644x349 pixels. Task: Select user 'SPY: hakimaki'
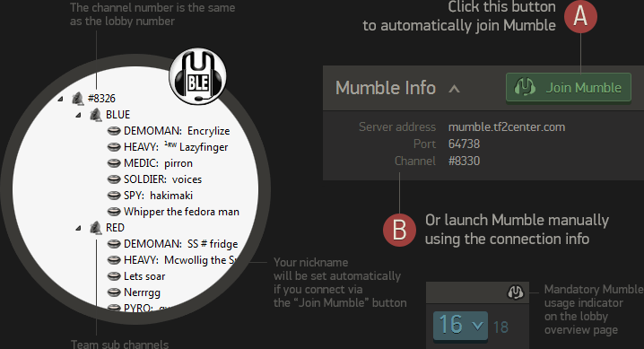(158, 196)
